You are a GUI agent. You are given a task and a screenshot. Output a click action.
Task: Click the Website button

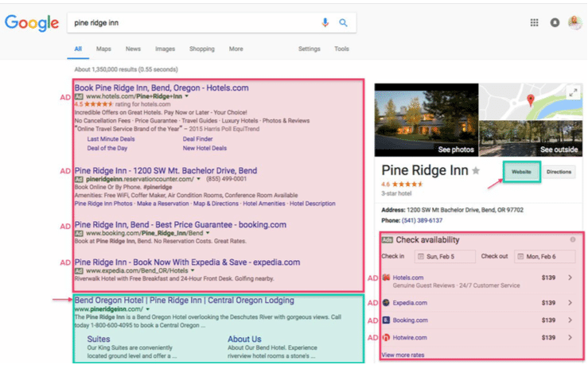[x=522, y=172]
